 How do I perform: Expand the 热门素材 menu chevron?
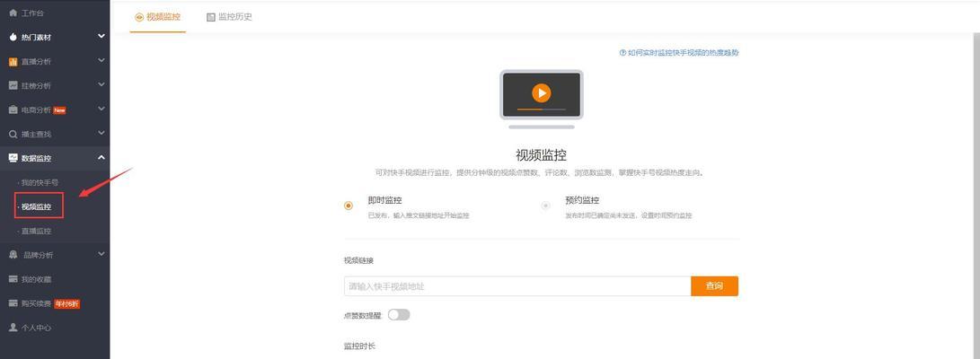coord(102,37)
